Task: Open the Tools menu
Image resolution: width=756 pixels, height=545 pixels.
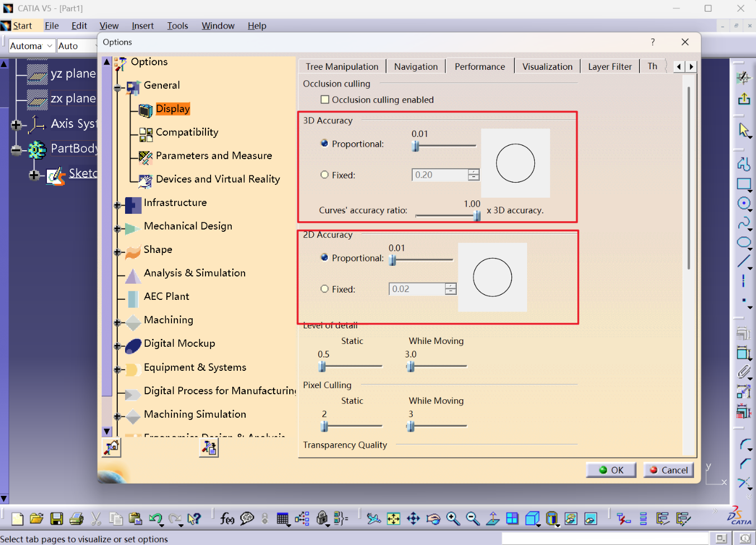Action: coord(178,26)
